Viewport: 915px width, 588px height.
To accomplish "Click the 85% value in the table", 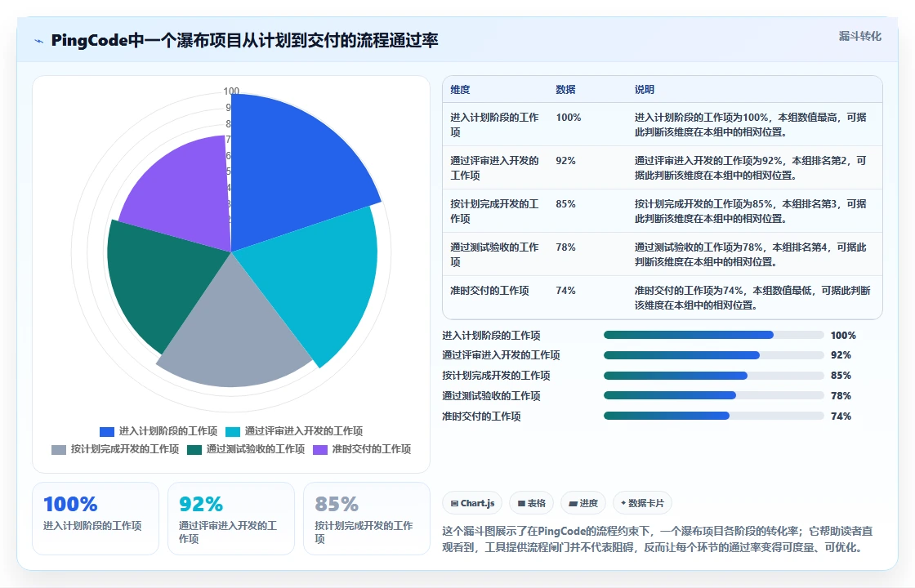I will click(x=565, y=203).
